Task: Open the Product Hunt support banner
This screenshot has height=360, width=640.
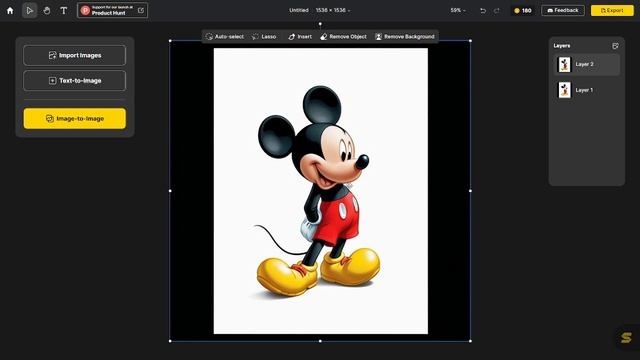Action: pos(112,11)
